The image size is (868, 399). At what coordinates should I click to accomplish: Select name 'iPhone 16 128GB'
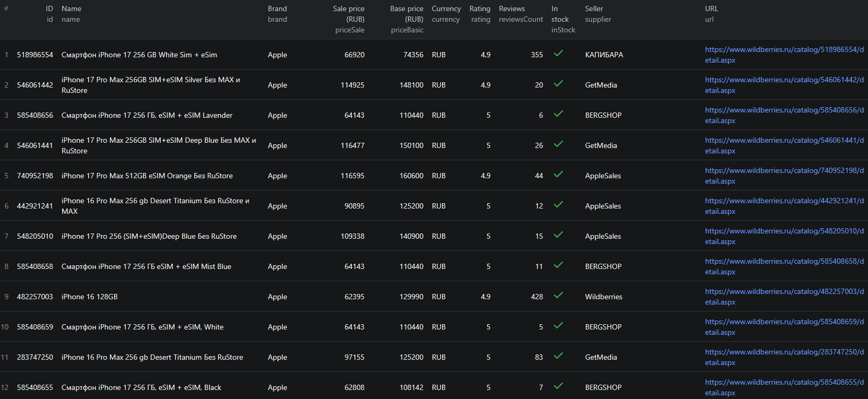point(90,297)
